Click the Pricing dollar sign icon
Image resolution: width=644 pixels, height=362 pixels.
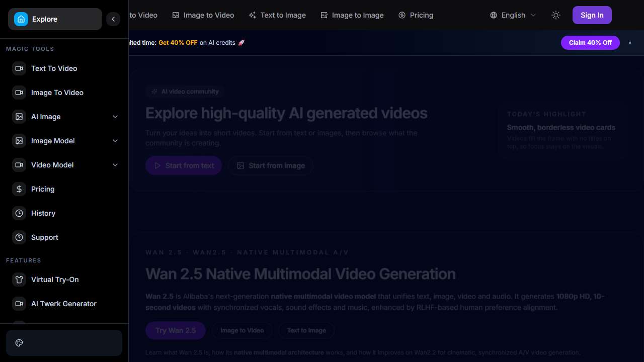pyautogui.click(x=19, y=189)
